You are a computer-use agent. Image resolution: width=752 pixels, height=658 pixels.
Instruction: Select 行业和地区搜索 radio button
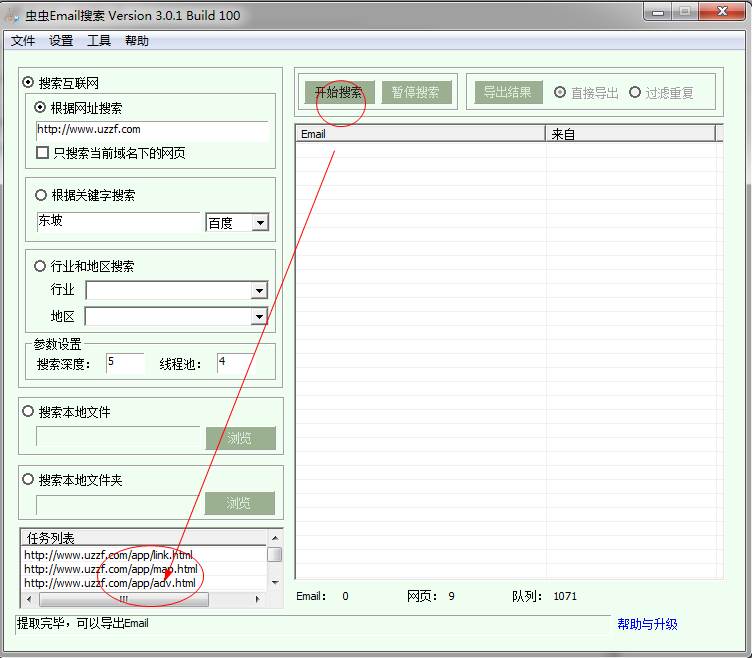[x=40, y=266]
